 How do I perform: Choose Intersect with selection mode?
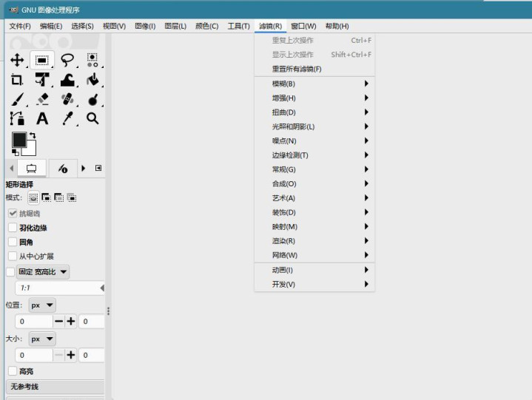pyautogui.click(x=72, y=197)
